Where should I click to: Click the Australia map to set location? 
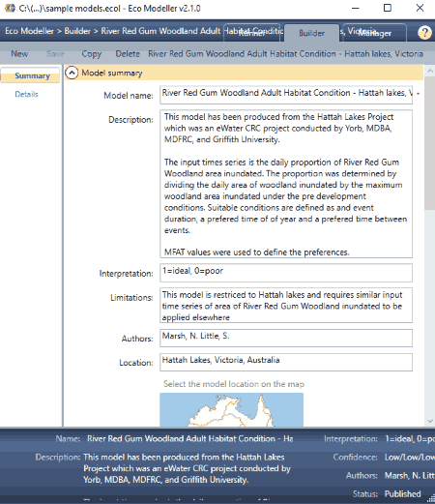231,410
